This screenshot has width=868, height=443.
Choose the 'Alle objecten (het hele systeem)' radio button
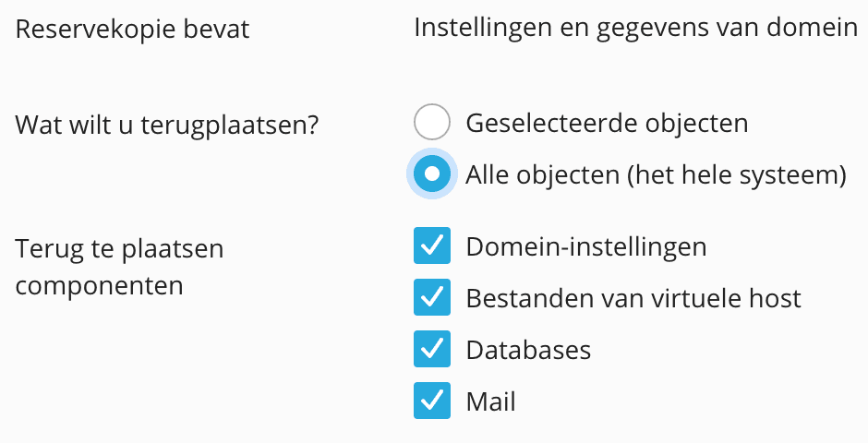coord(432,174)
